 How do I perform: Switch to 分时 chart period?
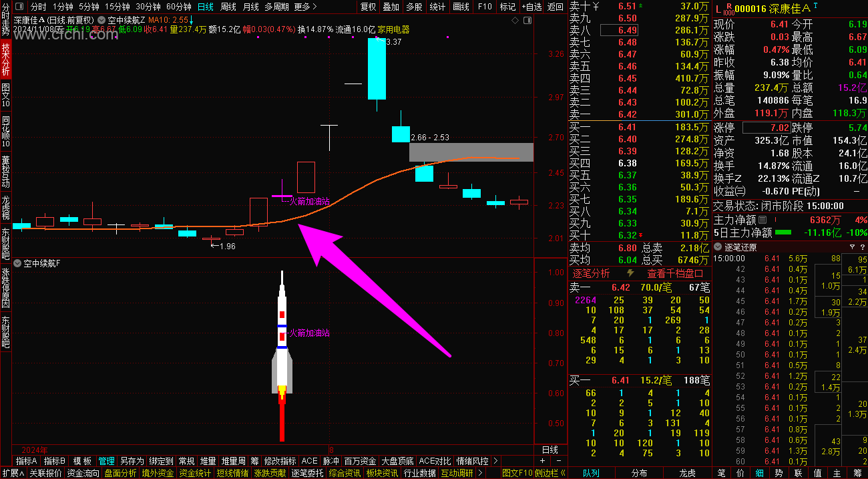click(x=39, y=7)
